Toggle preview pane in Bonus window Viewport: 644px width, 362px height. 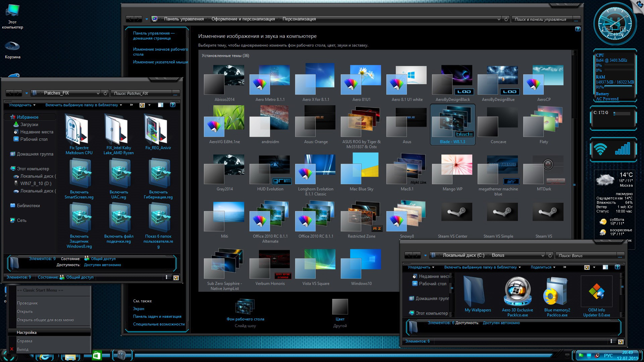click(605, 267)
